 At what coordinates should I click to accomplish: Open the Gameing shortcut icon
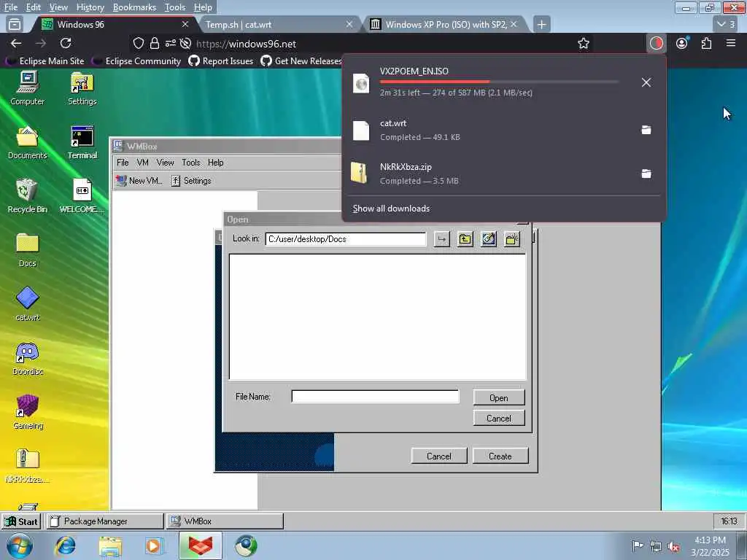(27, 413)
